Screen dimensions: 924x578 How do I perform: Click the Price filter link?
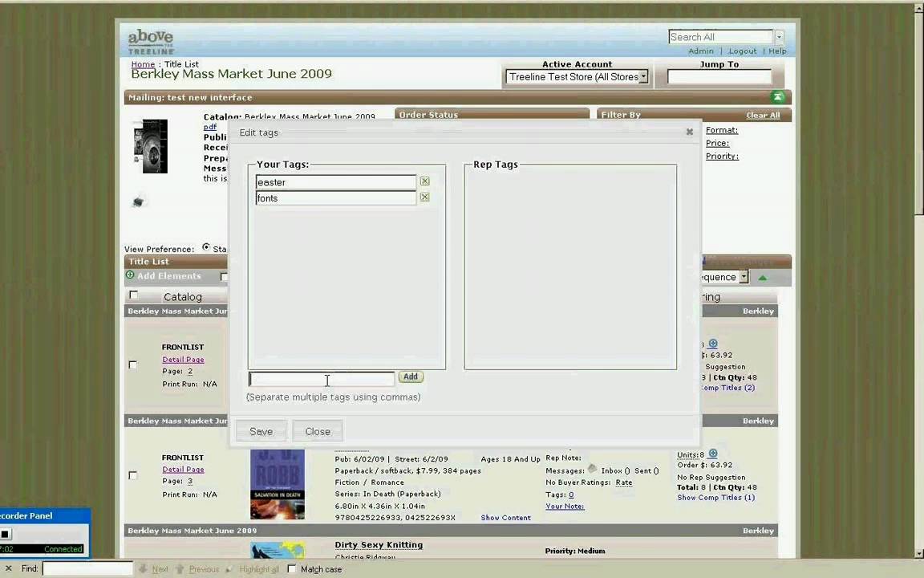[x=717, y=144]
